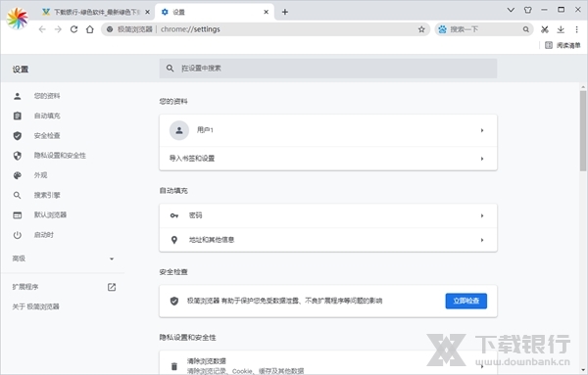Click the magnifier in the toolbar search box
The height and width of the screenshot is (375, 588).
526,29
